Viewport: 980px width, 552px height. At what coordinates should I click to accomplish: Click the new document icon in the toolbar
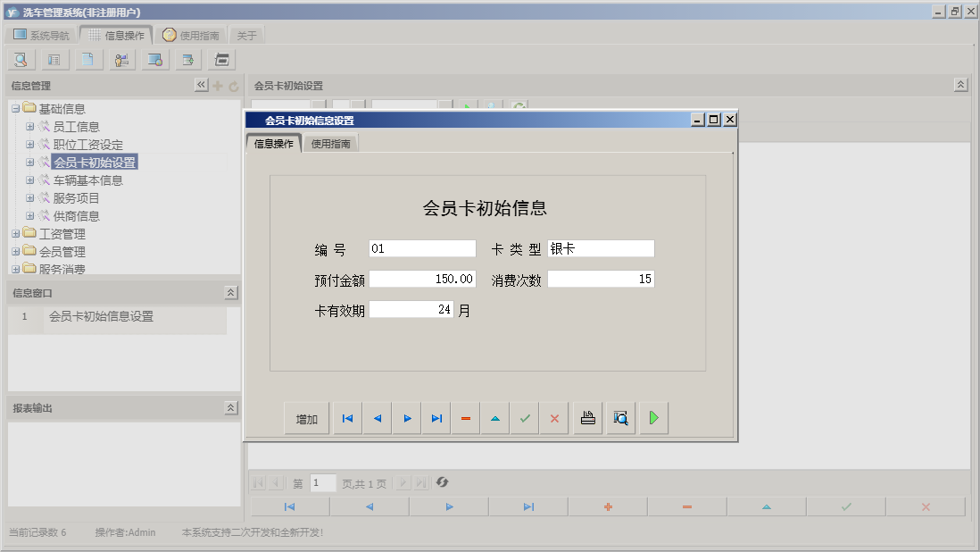(87, 59)
